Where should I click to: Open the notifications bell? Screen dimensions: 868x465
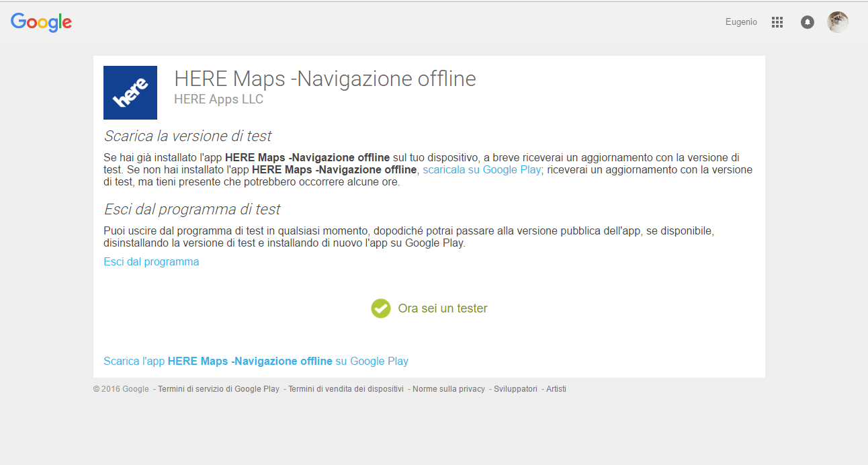coord(808,22)
